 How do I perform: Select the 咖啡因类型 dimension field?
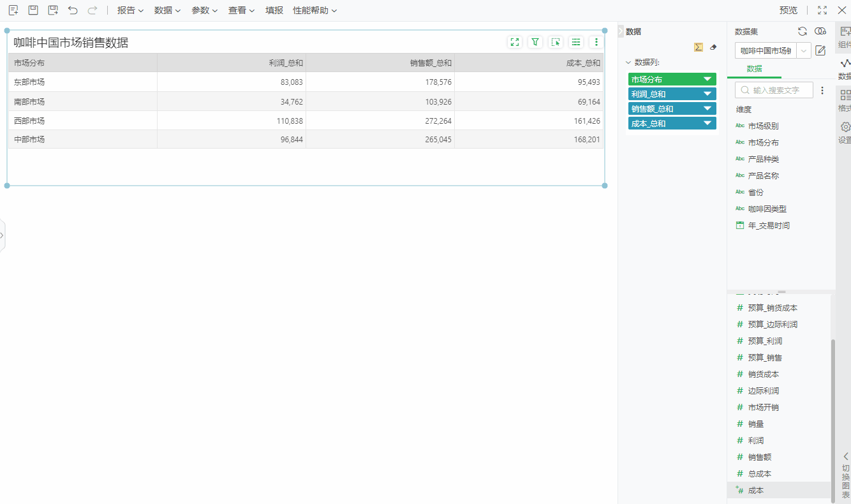click(x=767, y=209)
